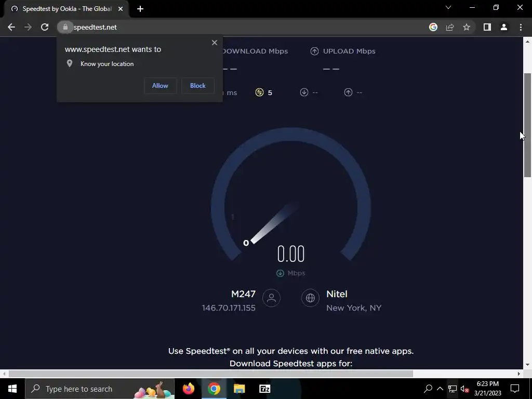Image resolution: width=532 pixels, height=399 pixels.
Task: Click the 0.00 speed reading
Action: [291, 254]
